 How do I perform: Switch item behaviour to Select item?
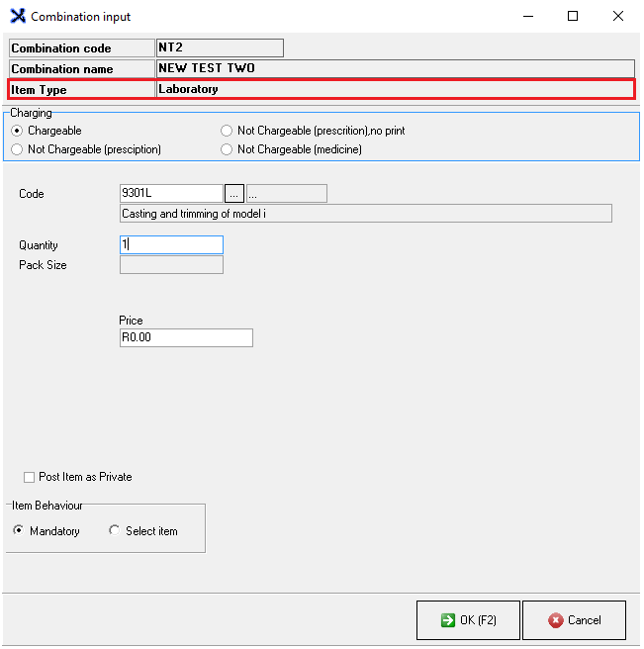pyautogui.click(x=115, y=531)
